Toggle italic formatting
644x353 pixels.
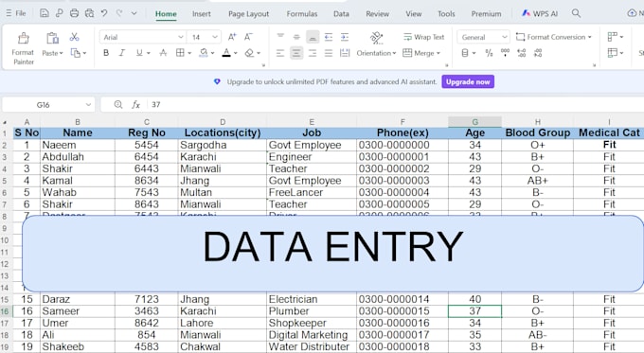[x=122, y=53]
